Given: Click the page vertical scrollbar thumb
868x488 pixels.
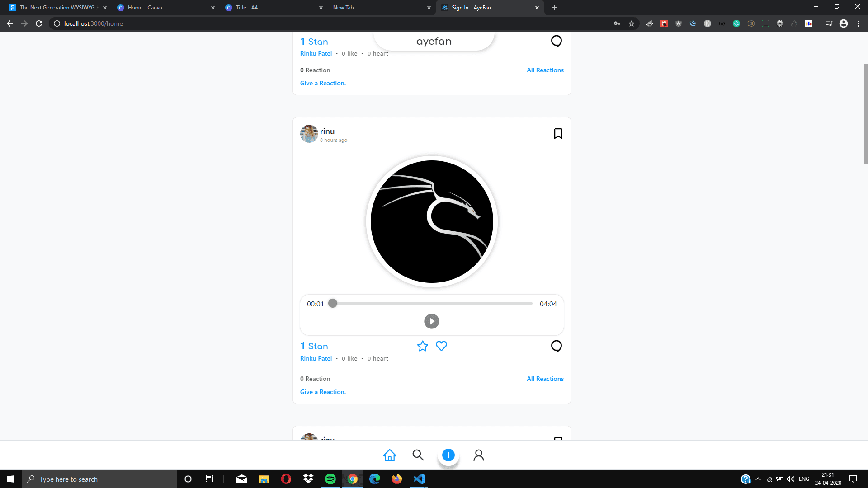Looking at the screenshot, I should (x=865, y=114).
